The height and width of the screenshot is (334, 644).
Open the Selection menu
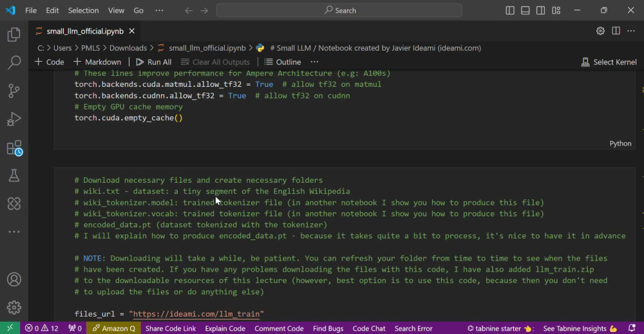[83, 11]
